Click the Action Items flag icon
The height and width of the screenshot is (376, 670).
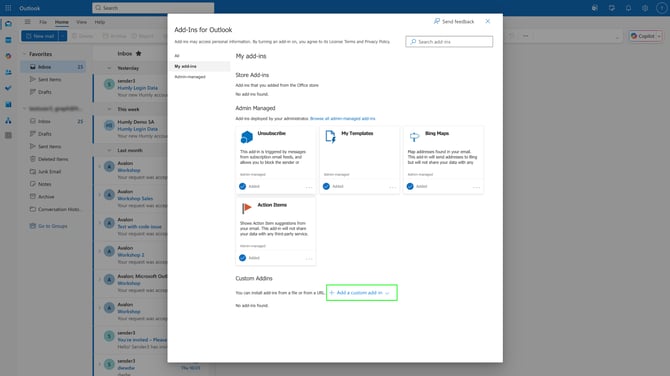point(247,208)
